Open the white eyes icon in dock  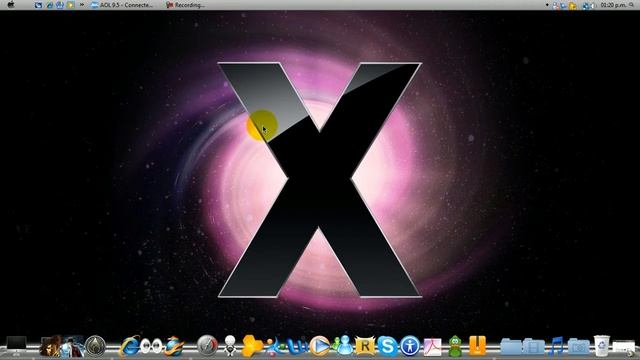[151, 346]
